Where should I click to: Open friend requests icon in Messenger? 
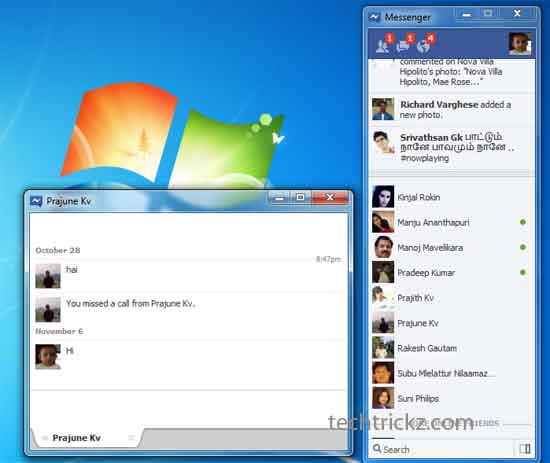click(382, 46)
